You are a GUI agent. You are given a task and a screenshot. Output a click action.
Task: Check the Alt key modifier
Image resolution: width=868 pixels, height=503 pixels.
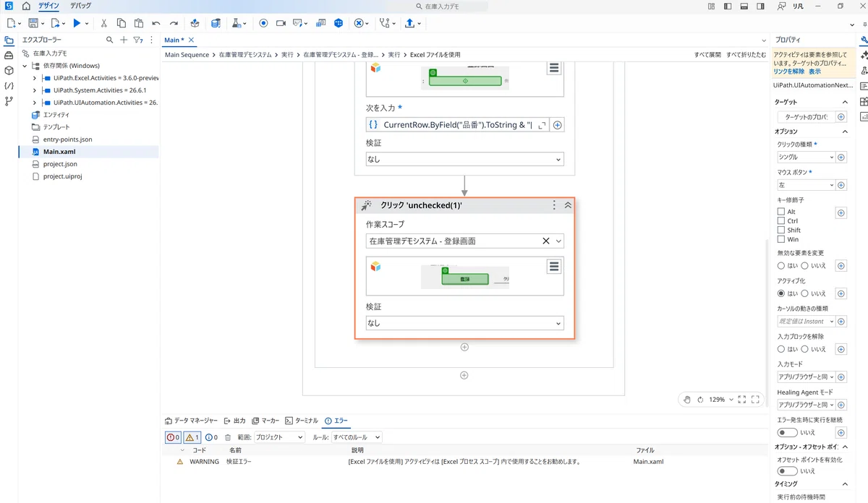781,212
